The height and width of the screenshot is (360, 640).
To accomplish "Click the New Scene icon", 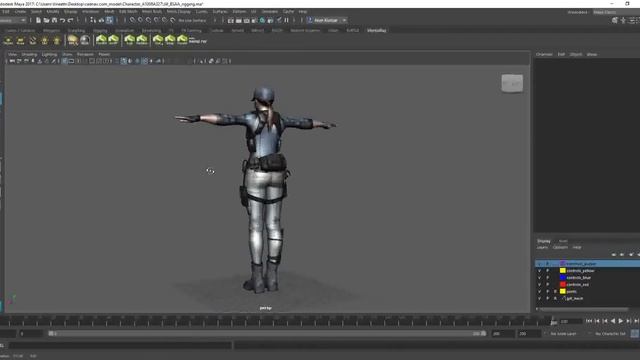I will tap(38, 20).
